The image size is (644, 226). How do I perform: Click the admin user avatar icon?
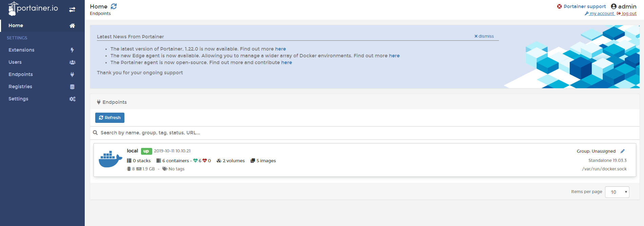[x=613, y=6]
